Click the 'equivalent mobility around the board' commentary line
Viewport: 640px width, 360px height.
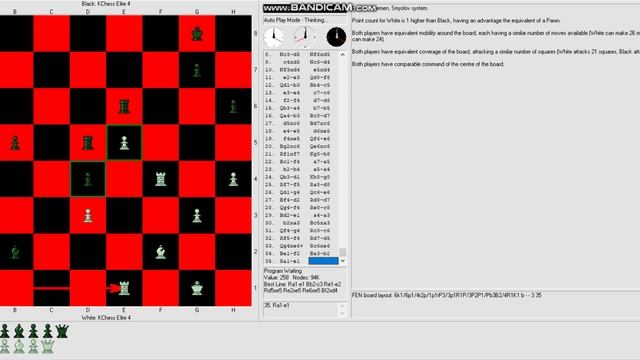pos(496,36)
